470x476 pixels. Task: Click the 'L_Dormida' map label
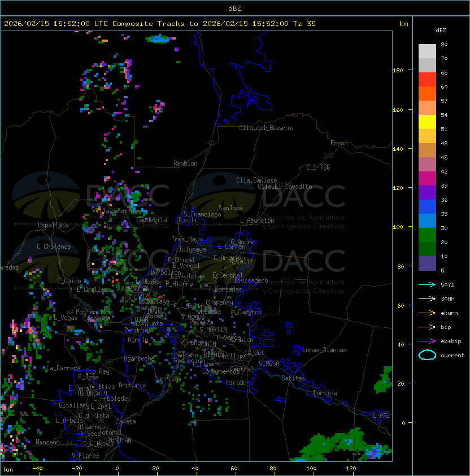(x=321, y=393)
